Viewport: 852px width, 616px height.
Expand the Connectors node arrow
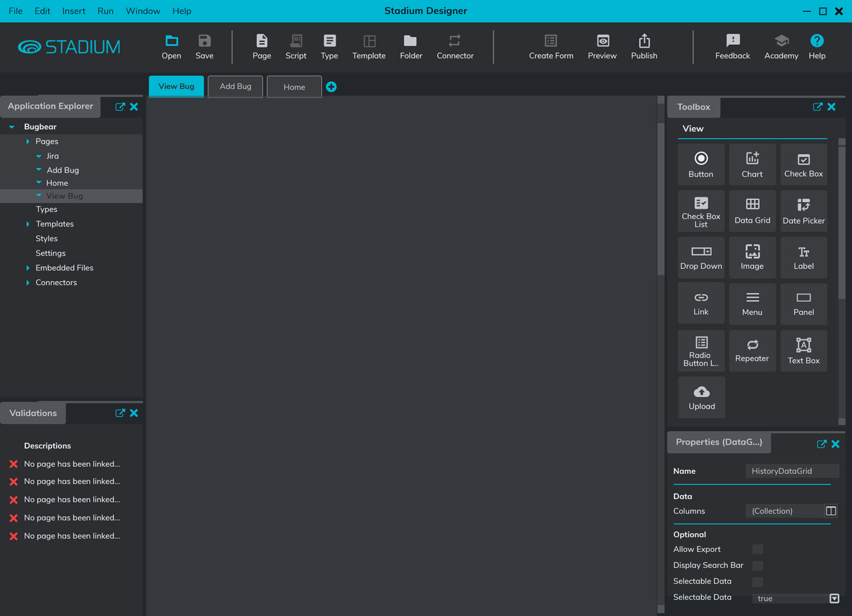tap(28, 283)
